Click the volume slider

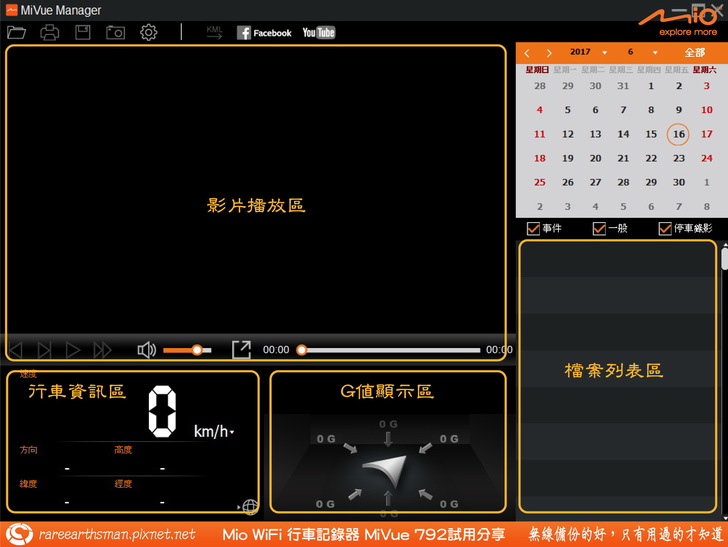coord(185,350)
